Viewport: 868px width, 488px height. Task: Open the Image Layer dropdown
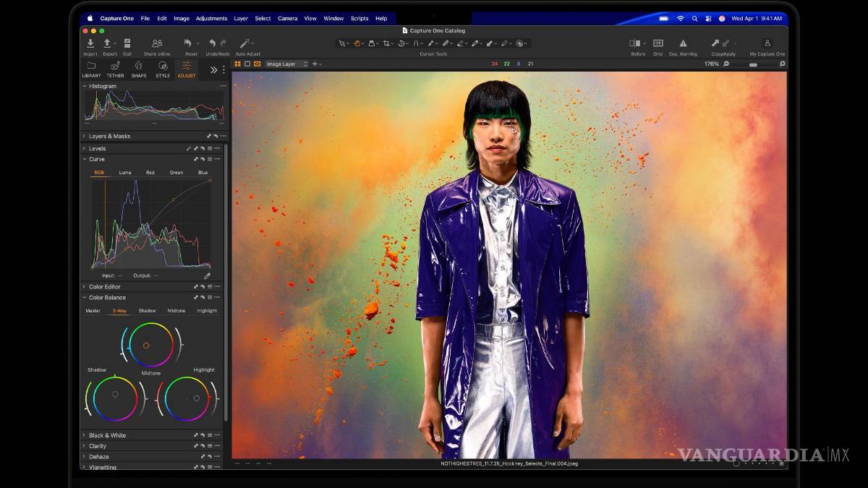pos(286,64)
